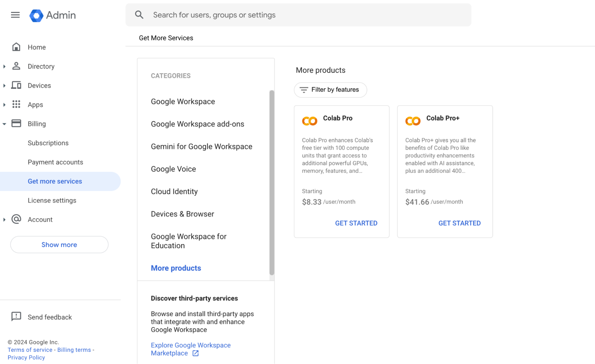
Task: Focus the search users, groups or settings field
Action: tap(298, 15)
